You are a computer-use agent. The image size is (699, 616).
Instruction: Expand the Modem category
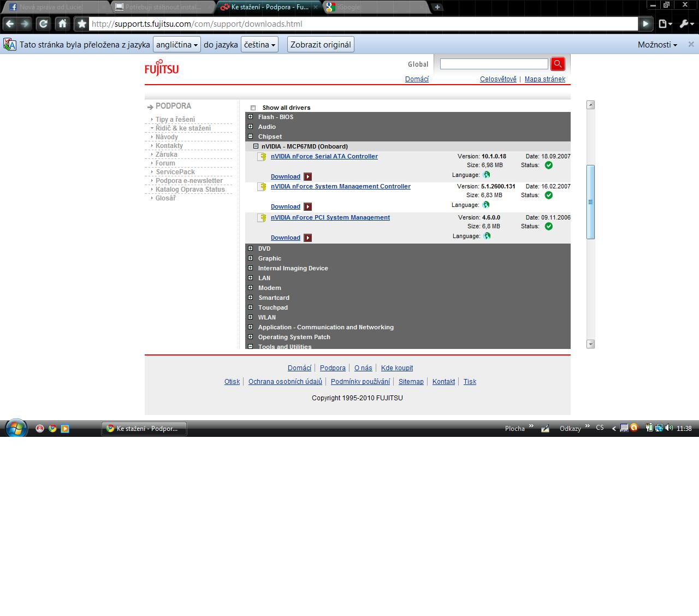pos(250,288)
